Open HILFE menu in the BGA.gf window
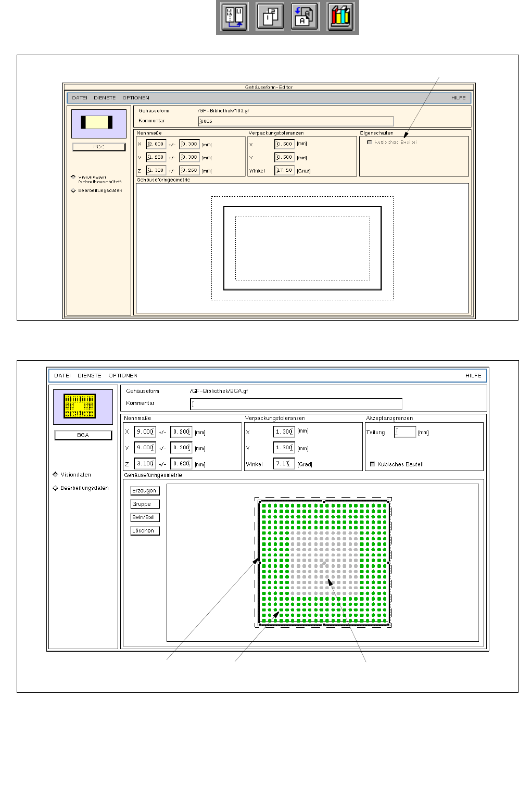Image resolution: width=519 pixels, height=812 pixels. point(473,375)
